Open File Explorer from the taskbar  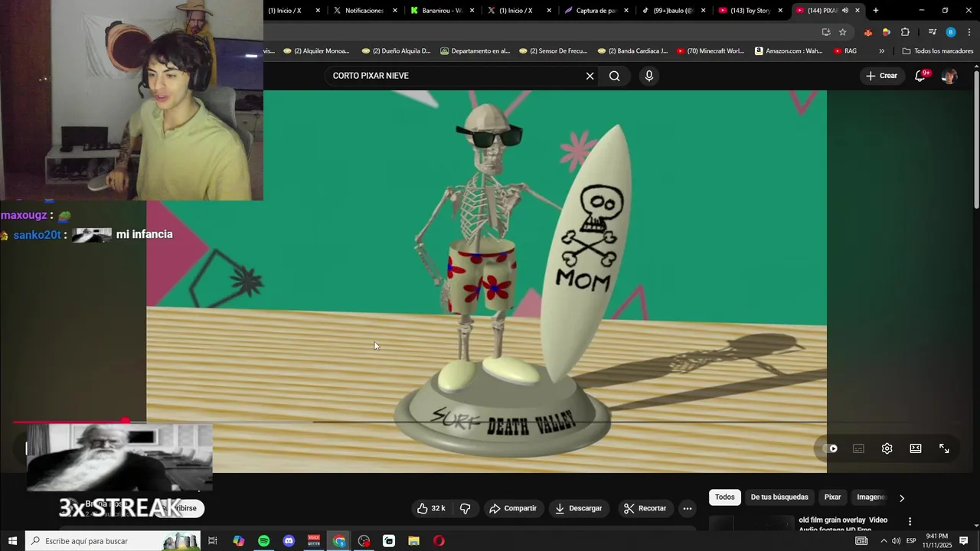coord(413,541)
